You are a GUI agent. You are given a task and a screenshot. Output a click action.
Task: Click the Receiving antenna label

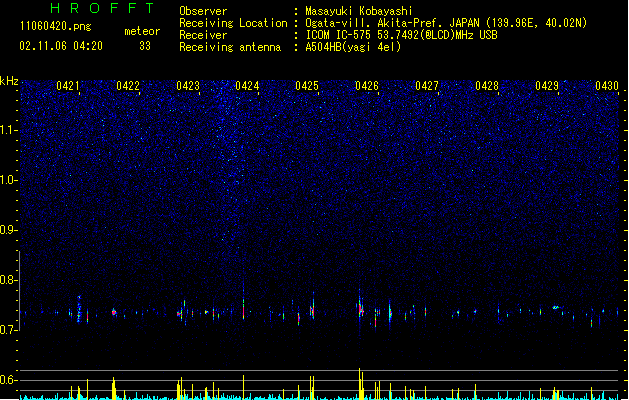click(230, 47)
